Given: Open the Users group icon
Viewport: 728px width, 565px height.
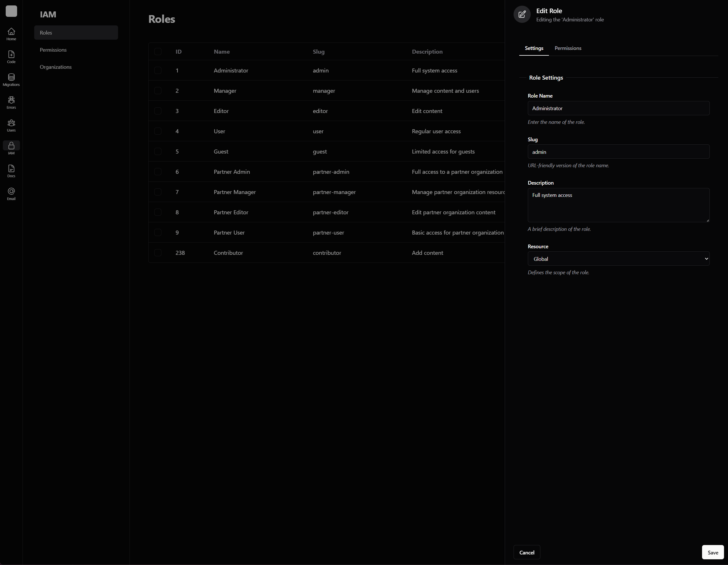Looking at the screenshot, I should pyautogui.click(x=11, y=125).
